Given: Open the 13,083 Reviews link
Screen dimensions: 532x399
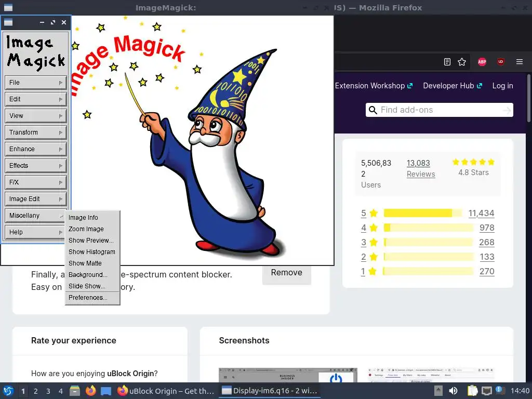Looking at the screenshot, I should [421, 168].
